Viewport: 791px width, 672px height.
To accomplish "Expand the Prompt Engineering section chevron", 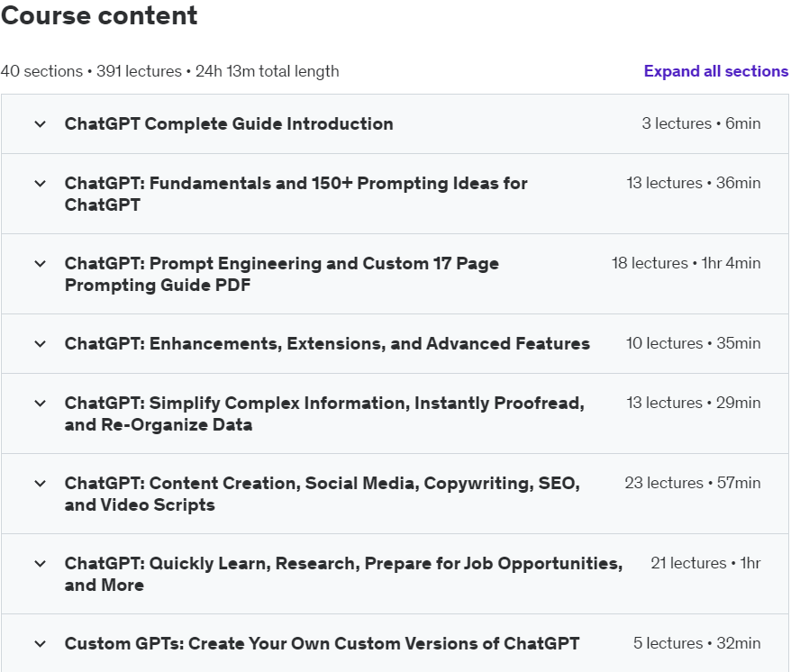I will (x=40, y=264).
